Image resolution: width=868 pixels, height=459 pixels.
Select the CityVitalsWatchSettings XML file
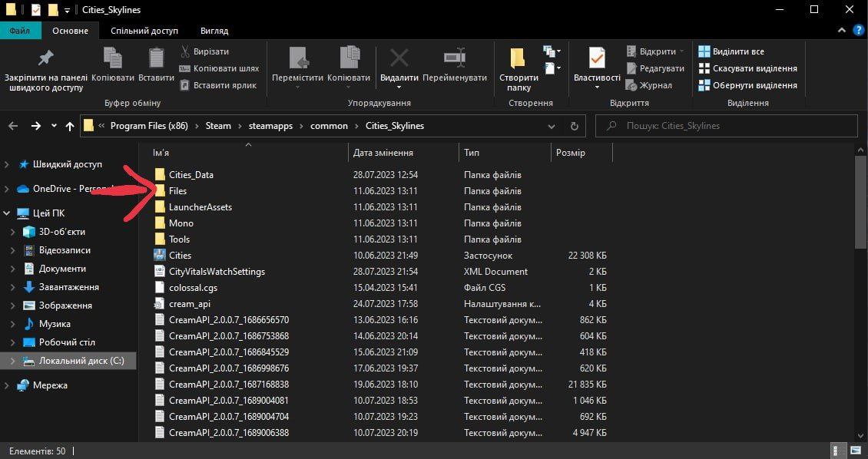[x=217, y=272]
